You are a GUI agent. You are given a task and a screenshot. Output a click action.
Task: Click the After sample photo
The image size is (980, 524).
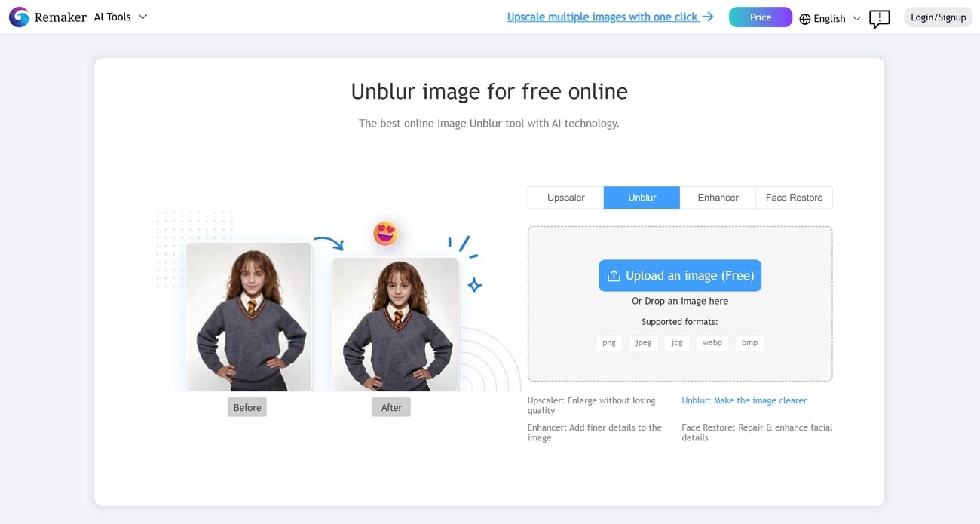[x=395, y=324]
